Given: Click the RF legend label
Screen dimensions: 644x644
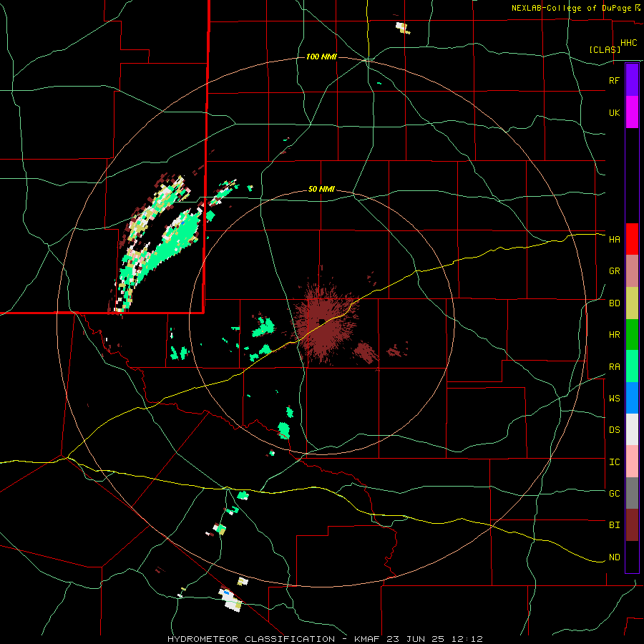Looking at the screenshot, I should pyautogui.click(x=614, y=80).
